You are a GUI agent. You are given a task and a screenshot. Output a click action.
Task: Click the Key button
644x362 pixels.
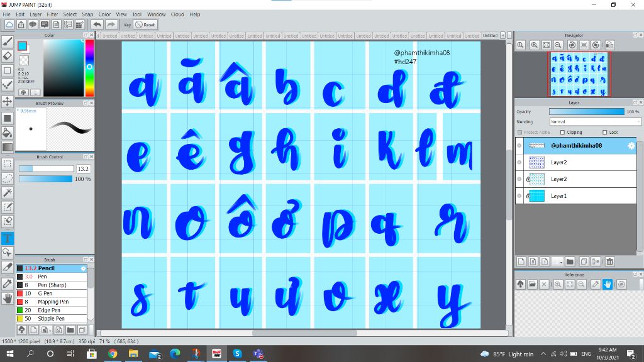127,25
